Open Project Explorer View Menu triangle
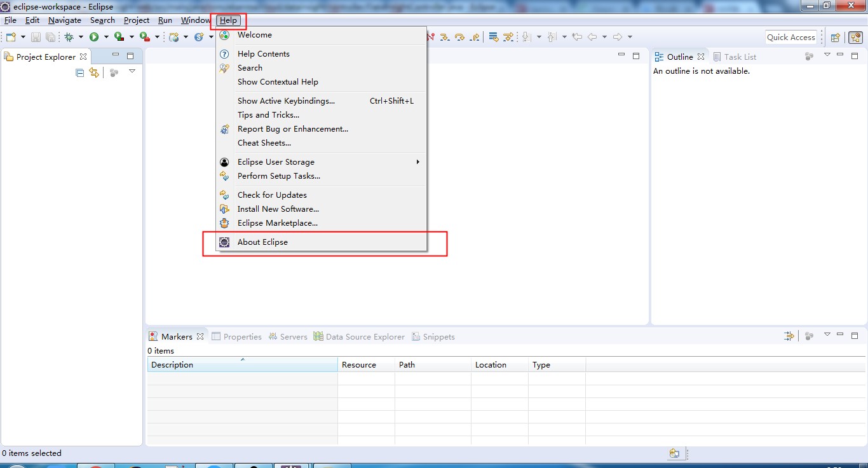 point(132,71)
